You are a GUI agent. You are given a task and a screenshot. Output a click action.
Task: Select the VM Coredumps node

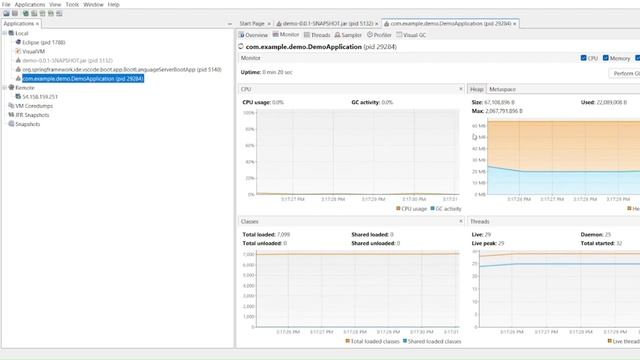[34, 106]
